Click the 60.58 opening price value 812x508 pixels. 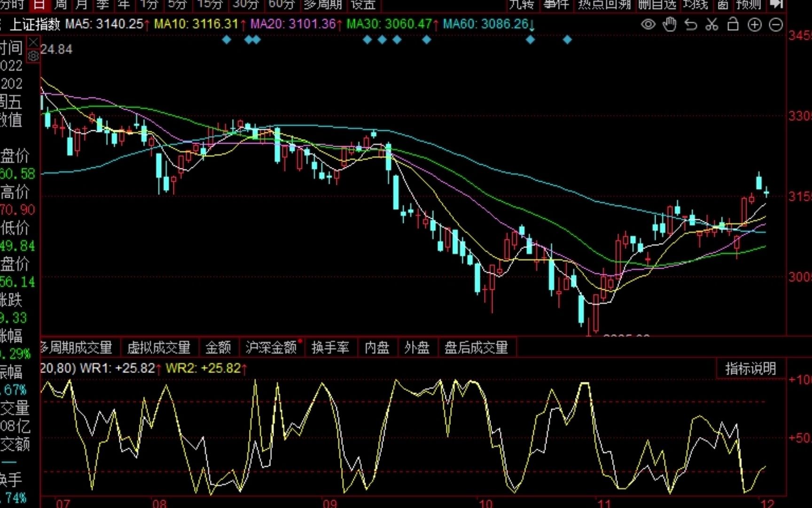tap(17, 174)
